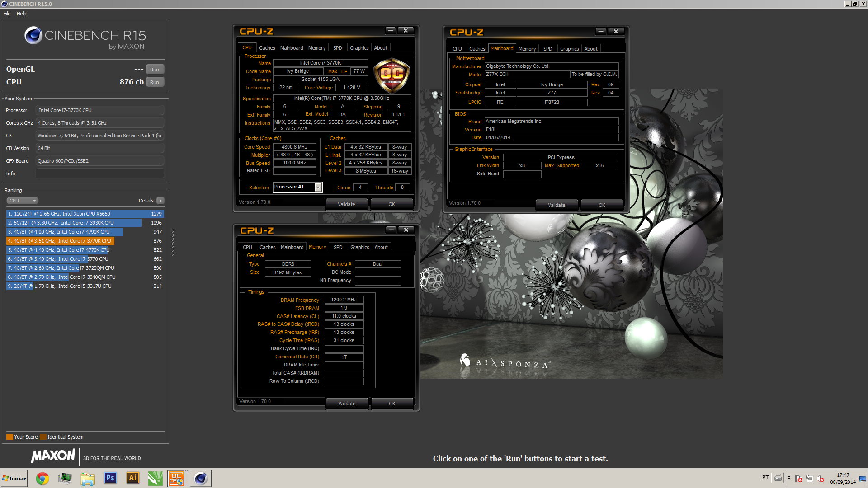Click the panel splitter grip beside the ranking
The width and height of the screenshot is (868, 488).
[x=173, y=242]
